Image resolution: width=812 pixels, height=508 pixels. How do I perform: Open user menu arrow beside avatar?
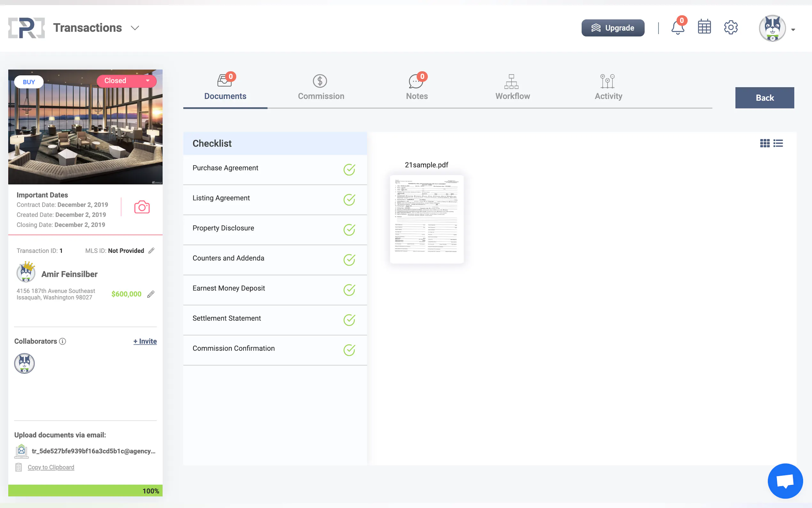pos(793,29)
